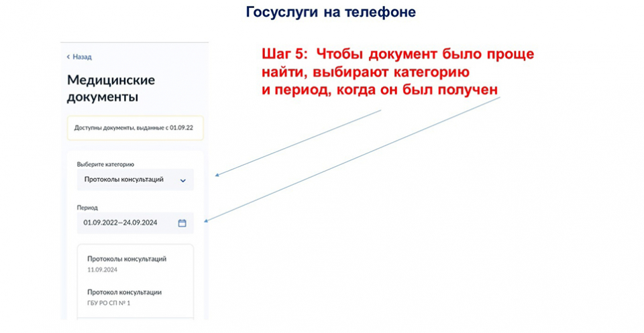Click the 01.09.2022—24.09.2024 period field
This screenshot has height=333, width=644.
[120, 222]
